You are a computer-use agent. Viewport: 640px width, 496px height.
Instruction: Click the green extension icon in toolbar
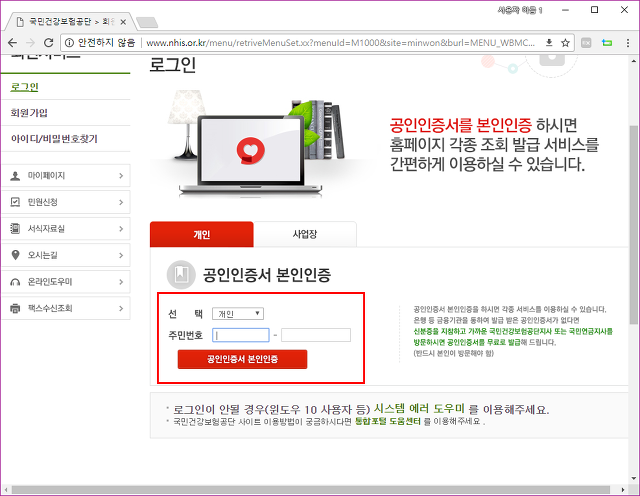coord(607,42)
